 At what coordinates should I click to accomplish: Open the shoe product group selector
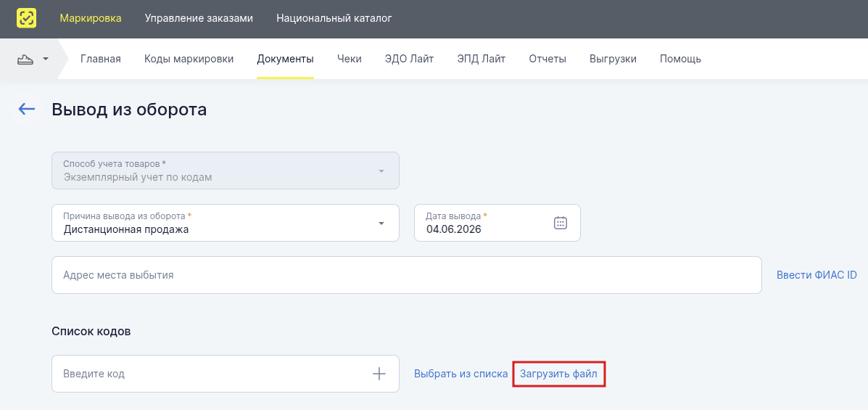[x=33, y=59]
